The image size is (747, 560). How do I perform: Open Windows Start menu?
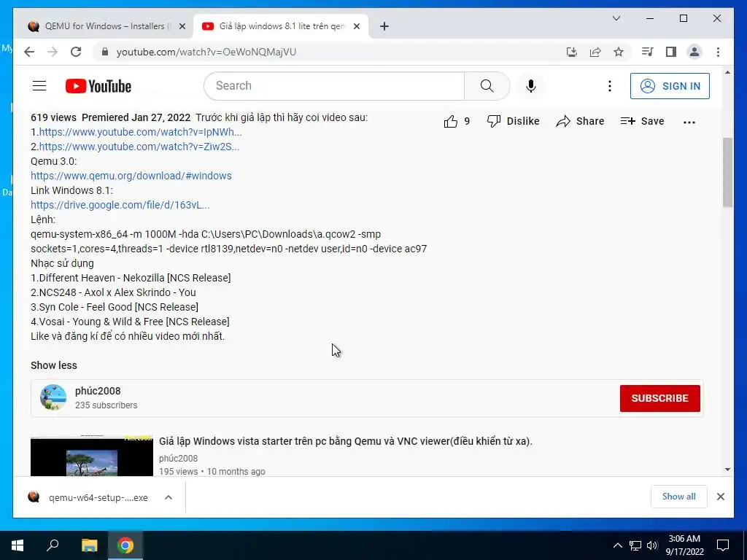18,545
